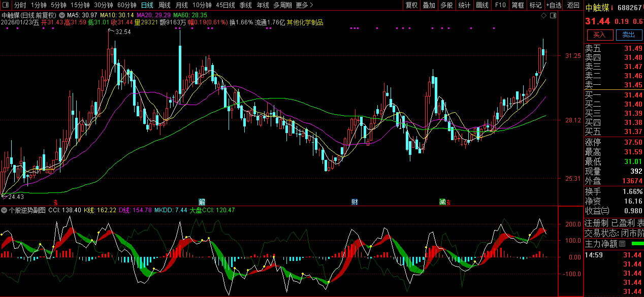Expand the 更多 period options

pos(303,5)
